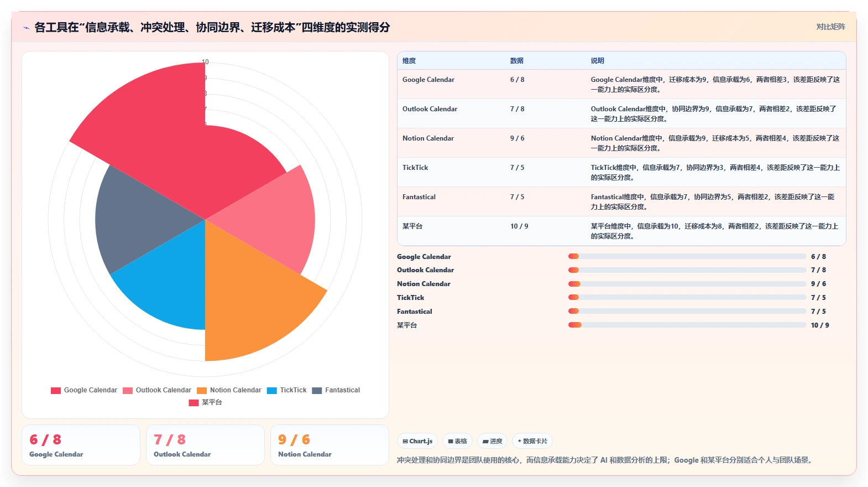868x487 pixels.
Task: Toggle Notion Calendar series in the chart legend
Action: click(229, 390)
